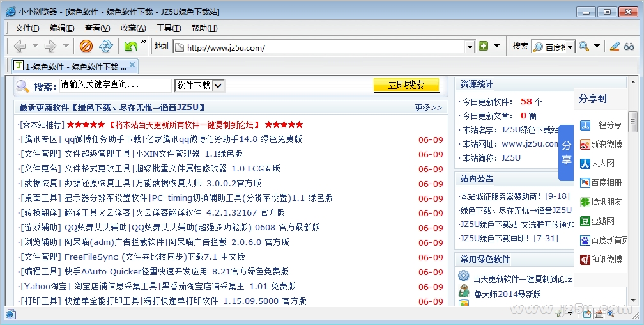
Task: Open the 百度 search engine dropdown
Action: click(571, 47)
